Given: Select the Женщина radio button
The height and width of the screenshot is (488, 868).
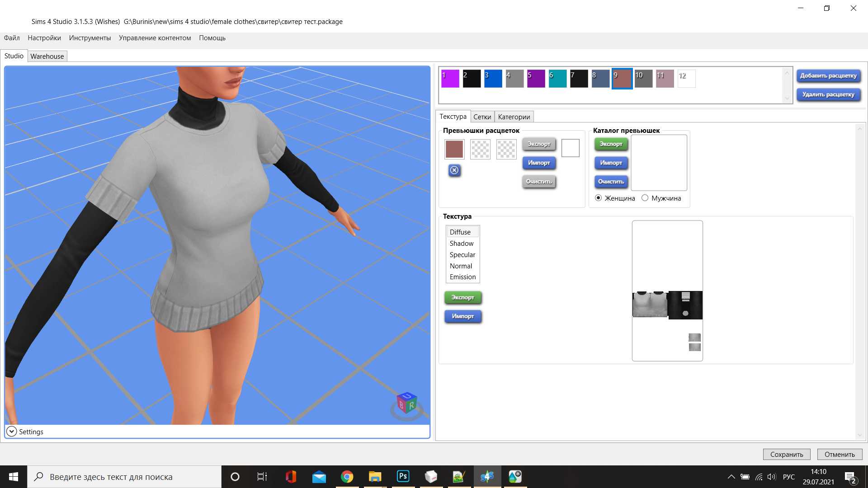Looking at the screenshot, I should point(598,198).
